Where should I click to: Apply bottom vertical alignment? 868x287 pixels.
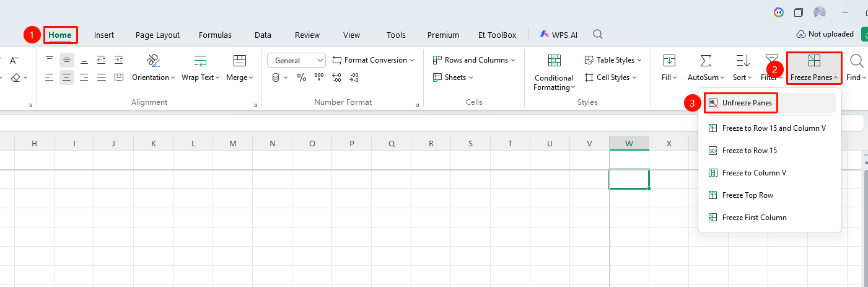pyautogui.click(x=84, y=60)
